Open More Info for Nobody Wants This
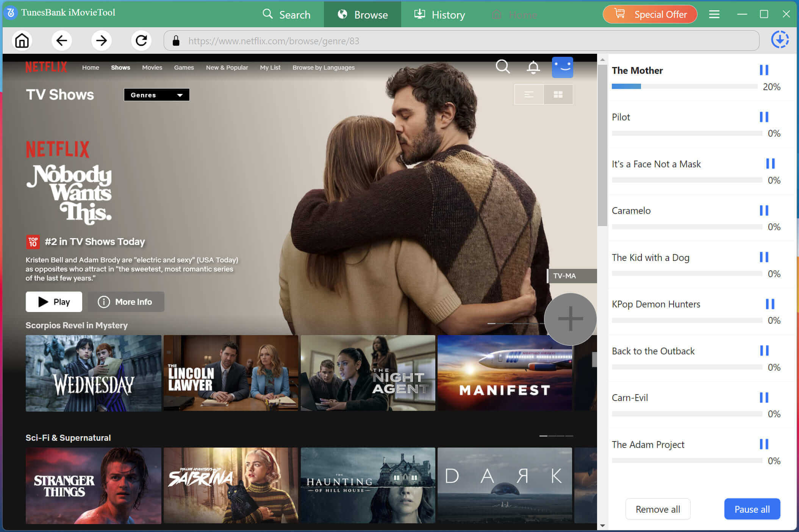Viewport: 799px width, 532px height. pos(126,302)
